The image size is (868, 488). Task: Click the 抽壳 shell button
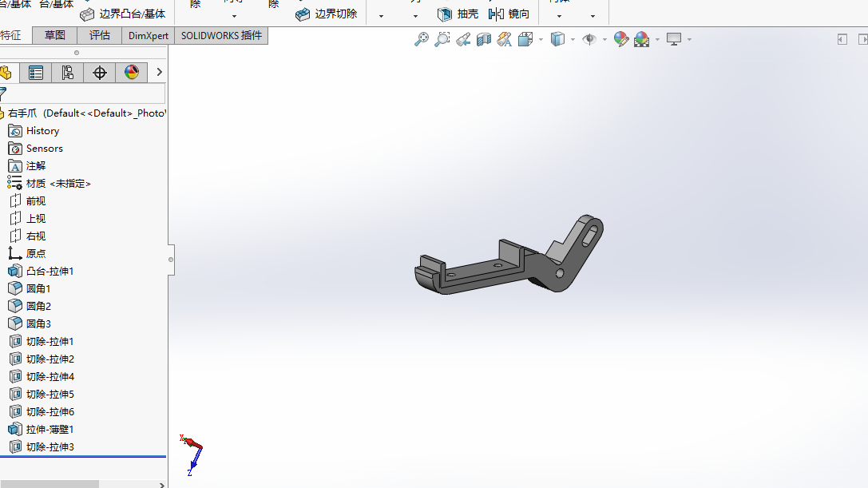point(458,14)
